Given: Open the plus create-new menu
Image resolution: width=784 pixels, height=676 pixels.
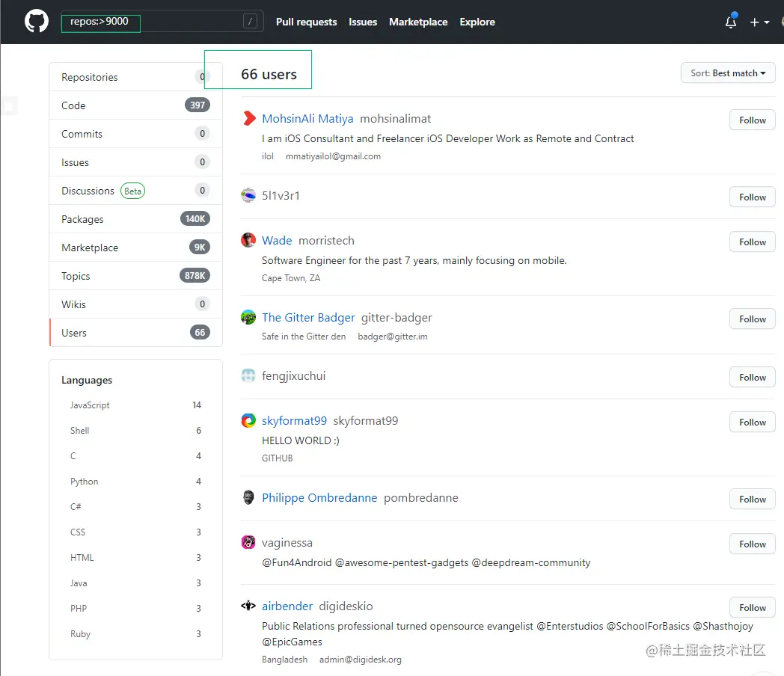Looking at the screenshot, I should [x=759, y=22].
